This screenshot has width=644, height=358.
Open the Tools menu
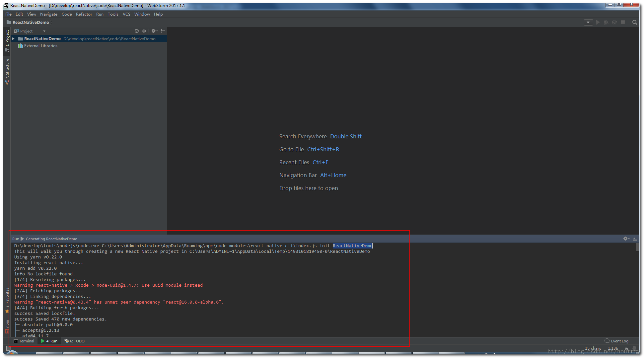113,14
